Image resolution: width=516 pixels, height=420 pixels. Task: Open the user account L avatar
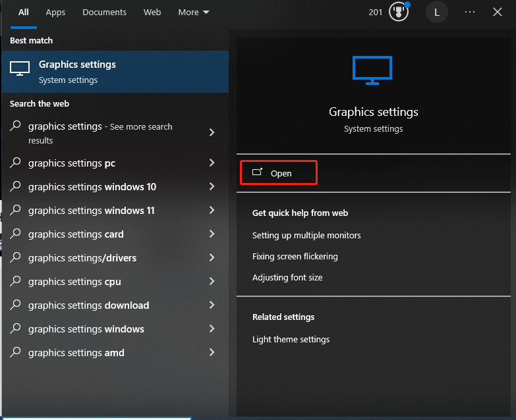pos(437,12)
